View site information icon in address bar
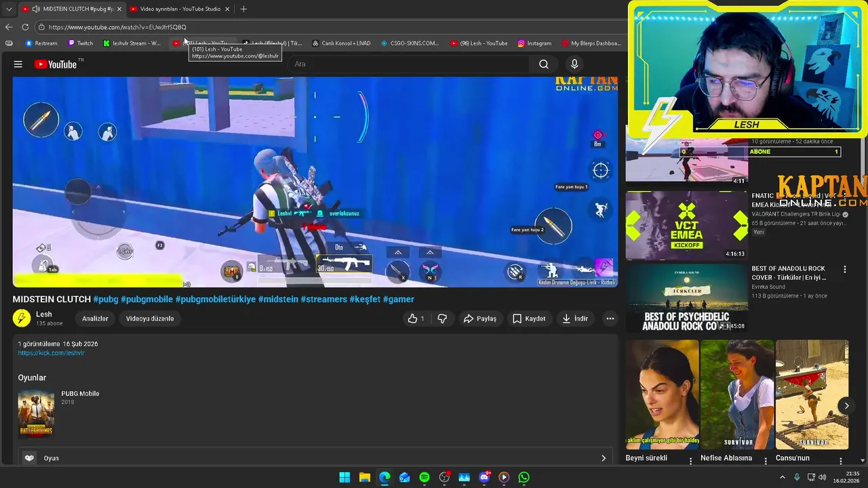 coord(41,27)
